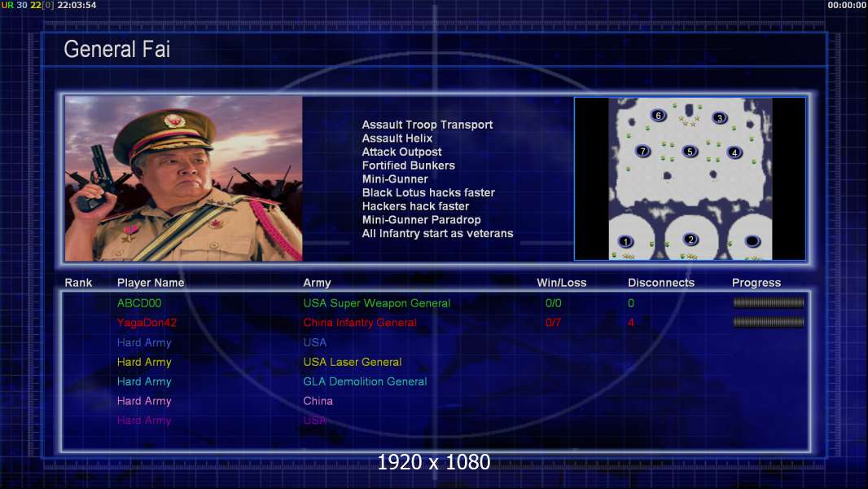Click ABCD00's disconnects count of 0

point(631,303)
